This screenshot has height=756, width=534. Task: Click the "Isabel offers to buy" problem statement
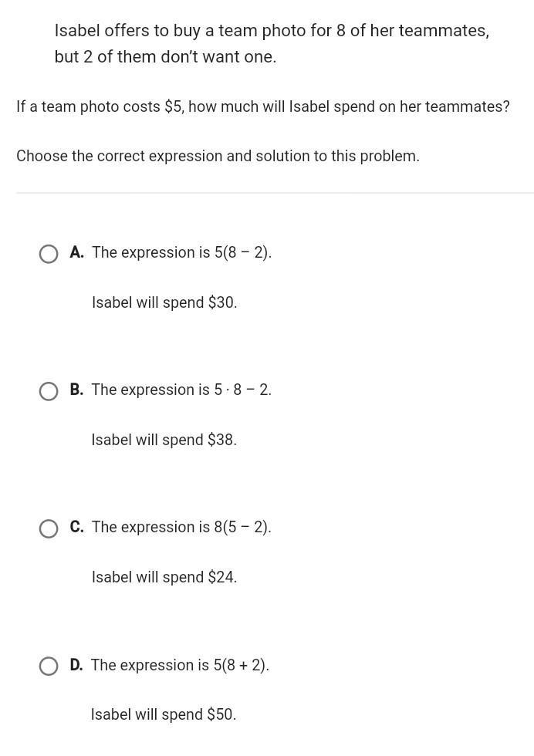[272, 31]
